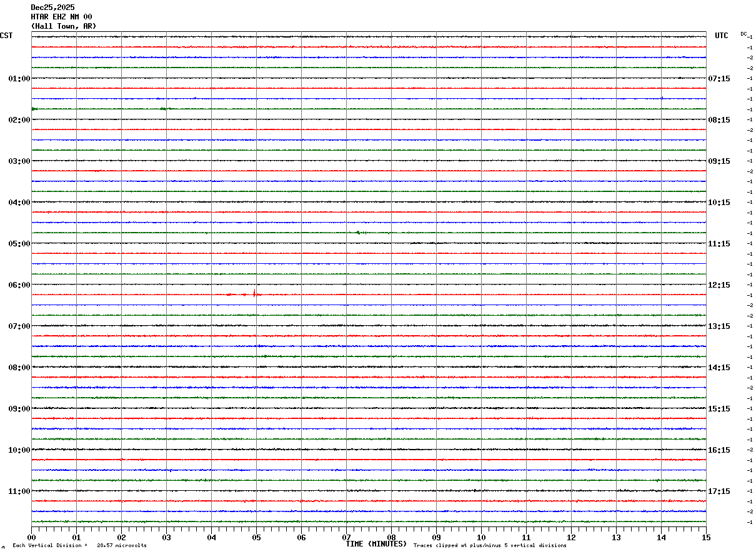Select the 02:00 CST time label

(19, 119)
